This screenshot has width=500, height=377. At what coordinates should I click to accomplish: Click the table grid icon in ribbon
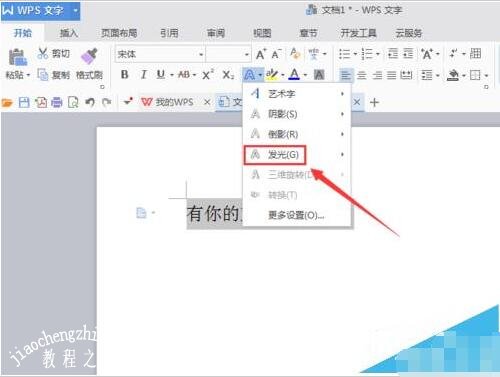(x=475, y=54)
